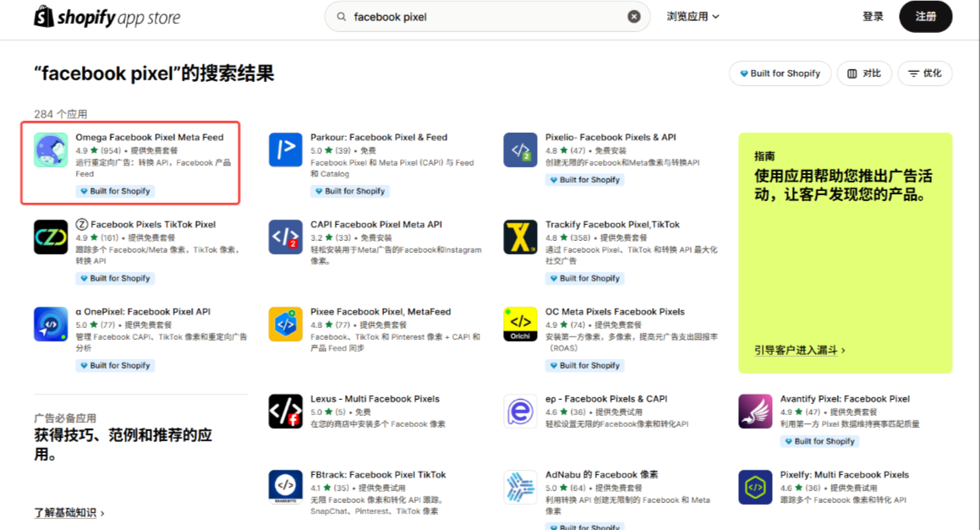The image size is (980, 530).
Task: Open AdNabu 的 Facebook 像素 title
Action: [x=601, y=474]
